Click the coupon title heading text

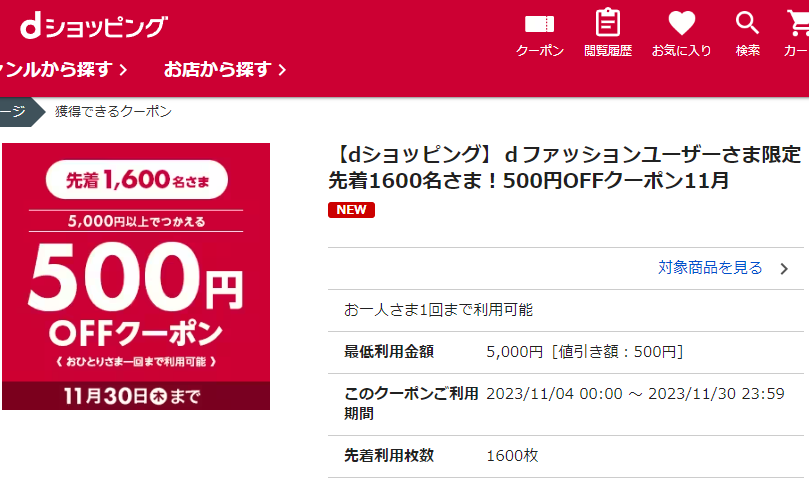[564, 167]
